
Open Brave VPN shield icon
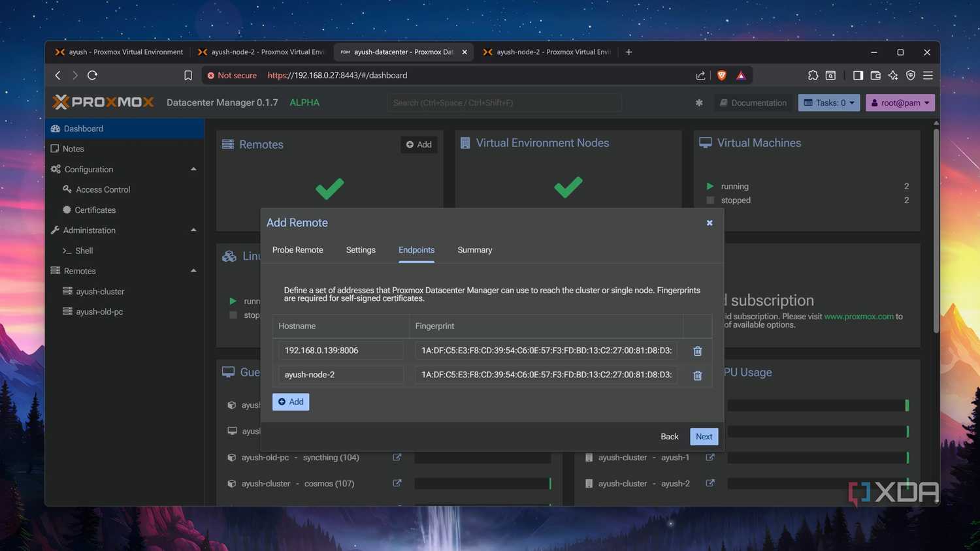pos(911,76)
